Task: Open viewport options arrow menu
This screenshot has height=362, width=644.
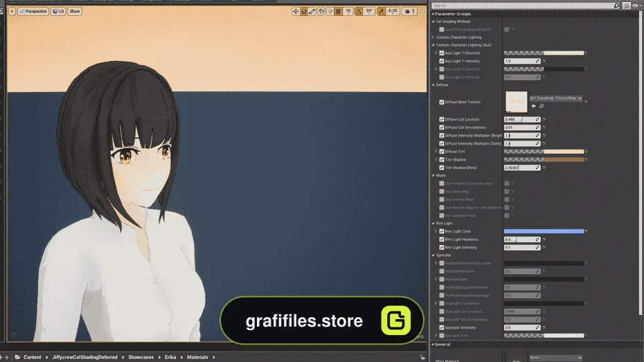Action: [x=12, y=12]
